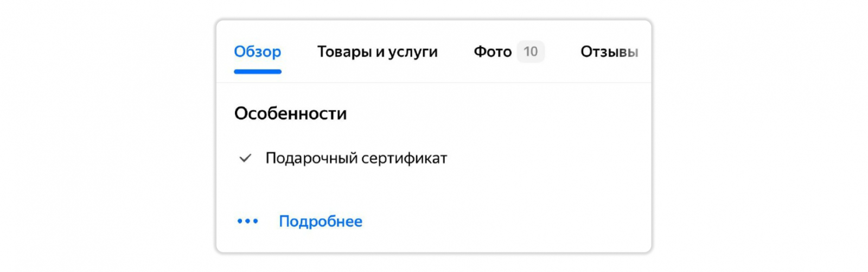Viewport: 868px width, 272px height.
Task: Open the Подробнее link
Action: tap(320, 221)
